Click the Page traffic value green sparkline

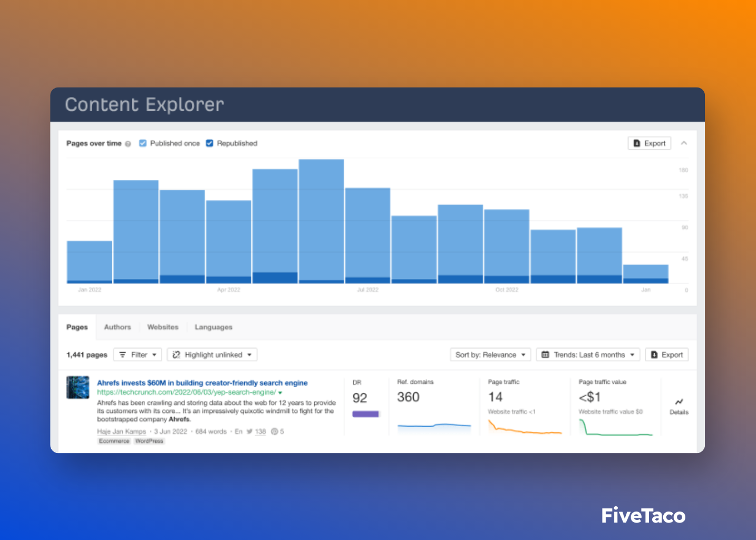click(x=616, y=428)
